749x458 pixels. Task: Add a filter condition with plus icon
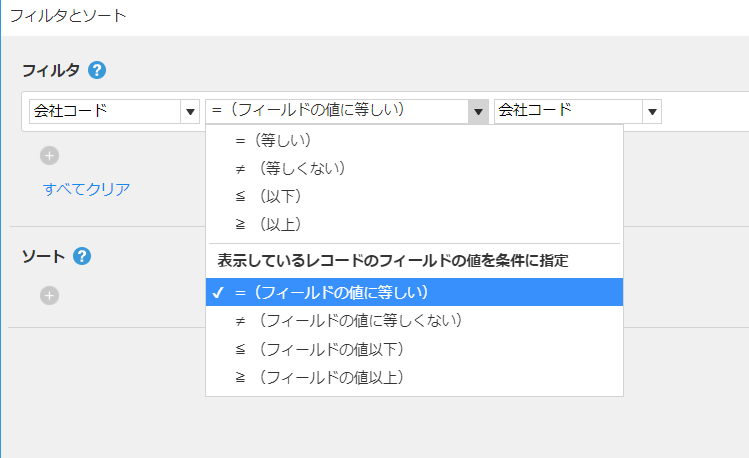49,156
